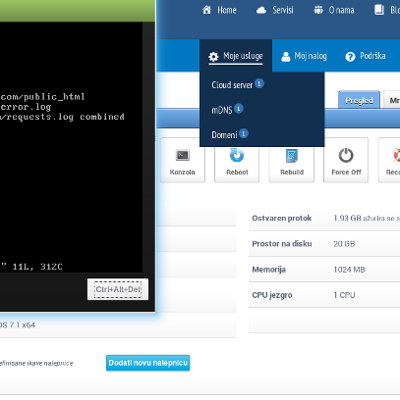
Task: Click the O nama people icon
Action: (318, 10)
